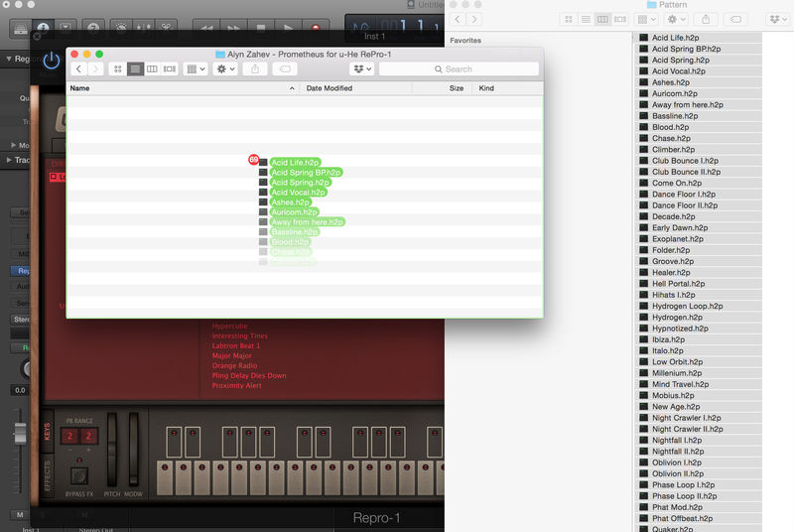This screenshot has width=794, height=532.
Task: Click the Logic Play transport button
Action: 288,29
